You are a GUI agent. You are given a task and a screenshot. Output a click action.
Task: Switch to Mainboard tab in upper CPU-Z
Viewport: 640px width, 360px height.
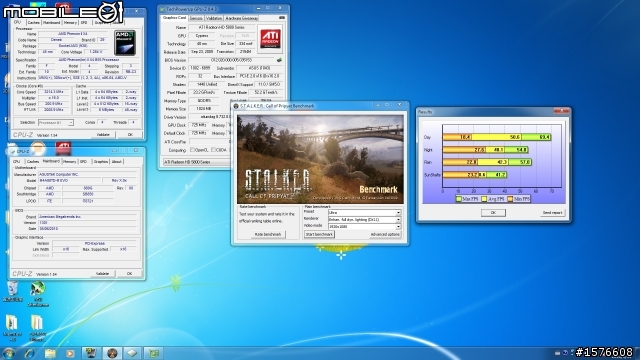[x=52, y=23]
